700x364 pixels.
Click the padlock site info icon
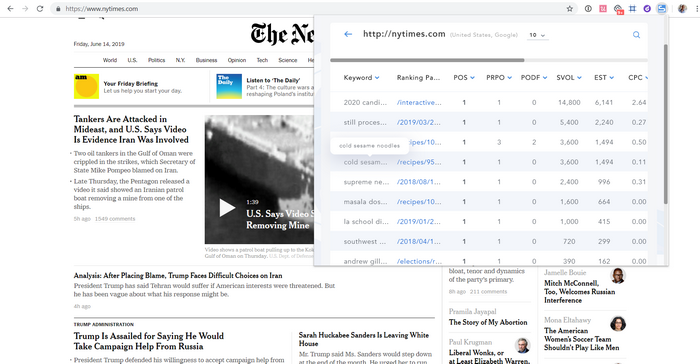58,8
